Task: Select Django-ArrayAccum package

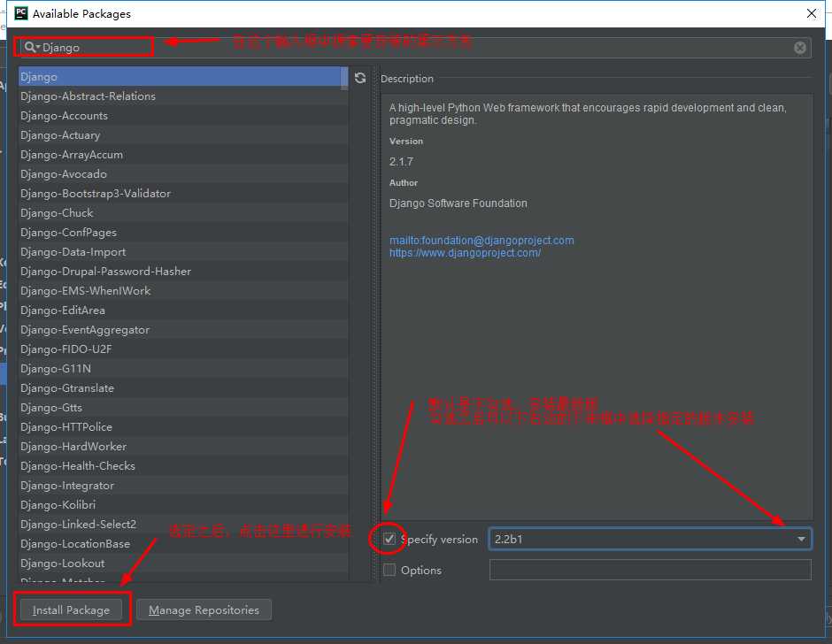Action: (x=183, y=155)
